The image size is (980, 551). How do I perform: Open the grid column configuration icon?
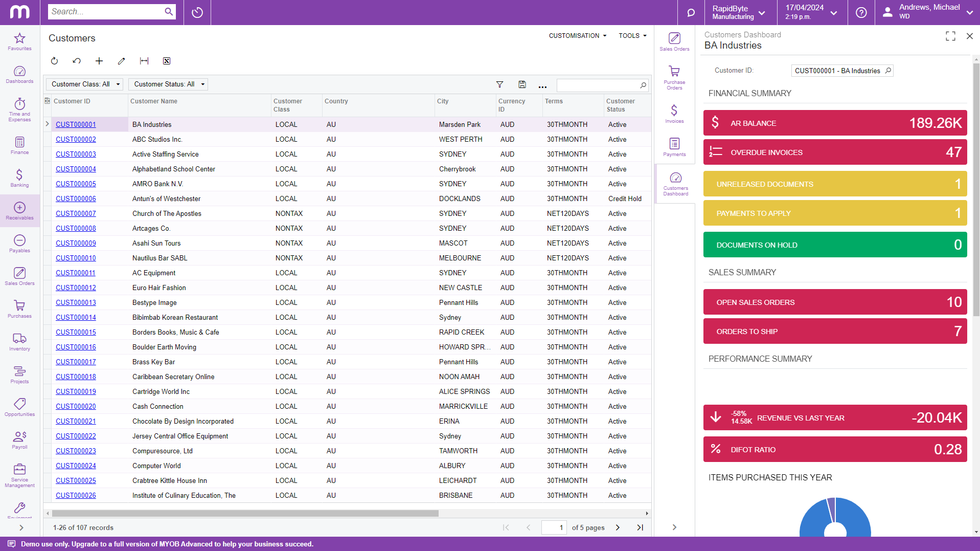(48, 101)
